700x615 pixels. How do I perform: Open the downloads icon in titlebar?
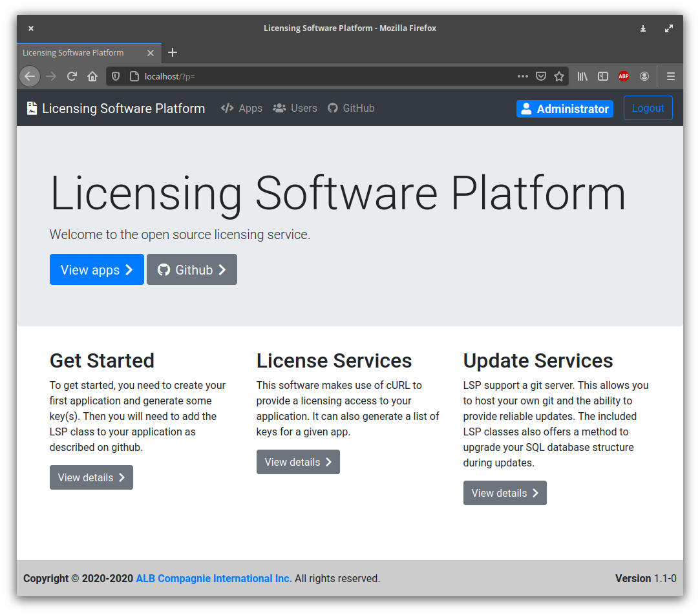click(642, 28)
